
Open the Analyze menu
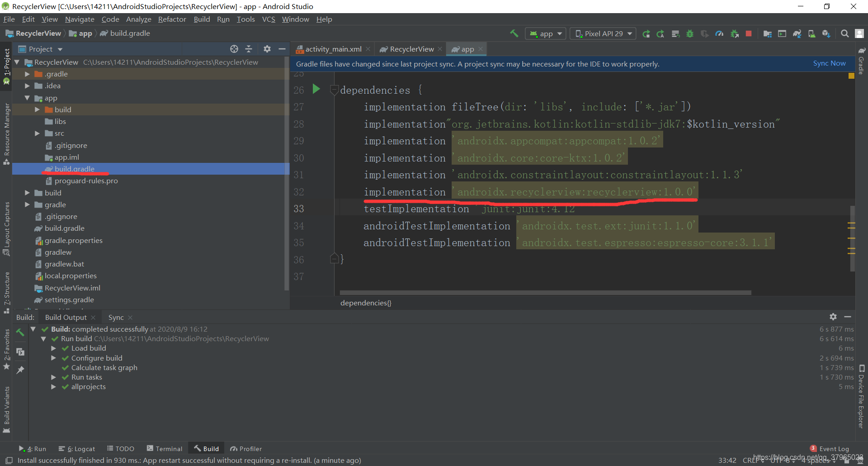coord(138,19)
